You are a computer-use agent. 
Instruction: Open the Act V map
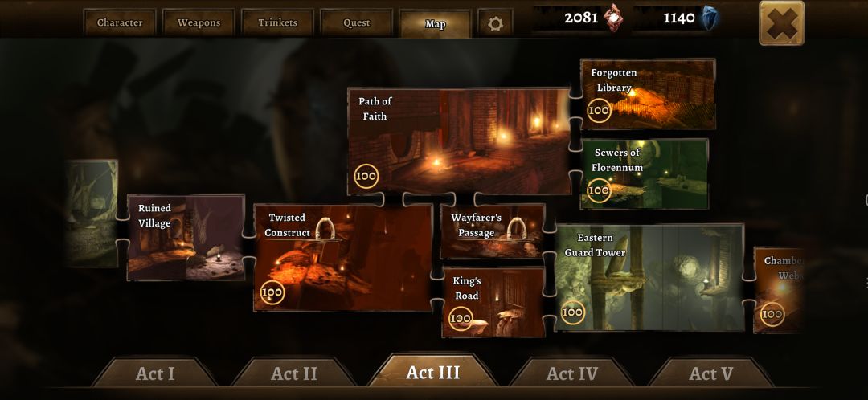(x=710, y=373)
